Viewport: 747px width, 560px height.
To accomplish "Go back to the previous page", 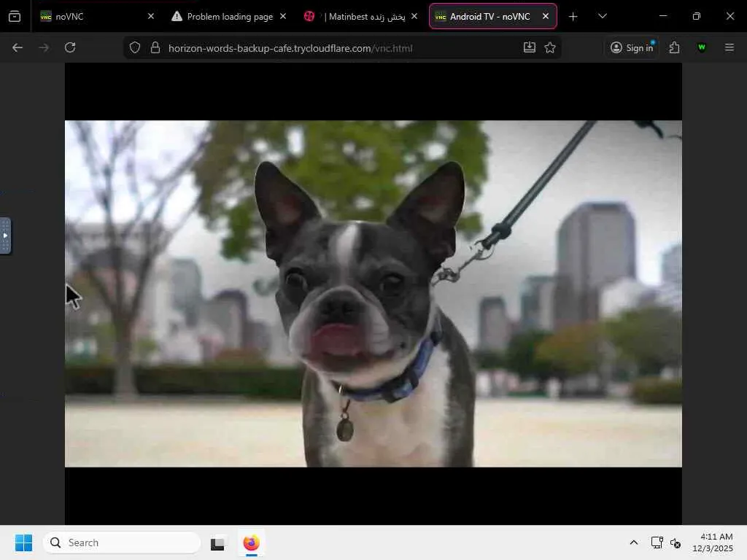I will [18, 47].
